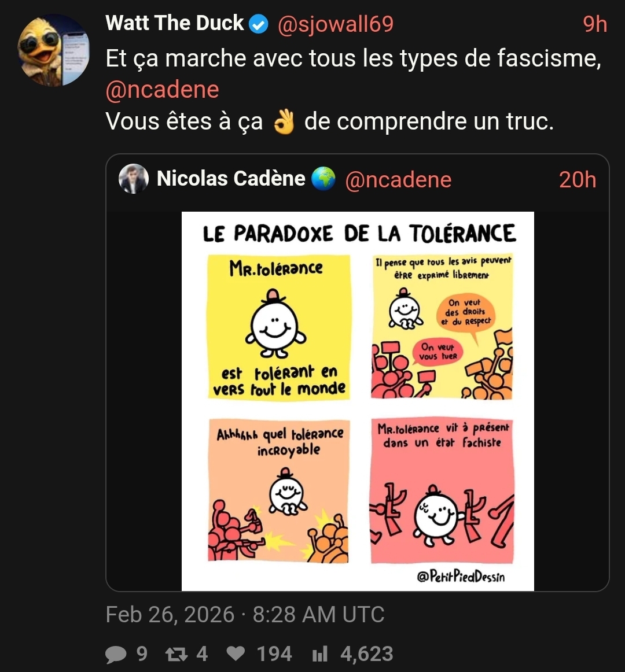Click the Watt The Duck display name

(x=175, y=23)
